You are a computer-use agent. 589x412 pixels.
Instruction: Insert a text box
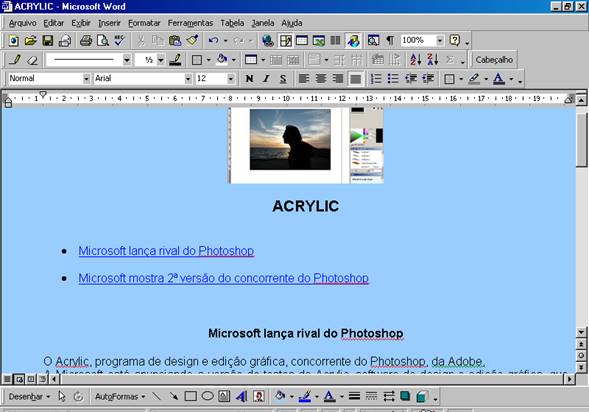pyautogui.click(x=224, y=396)
